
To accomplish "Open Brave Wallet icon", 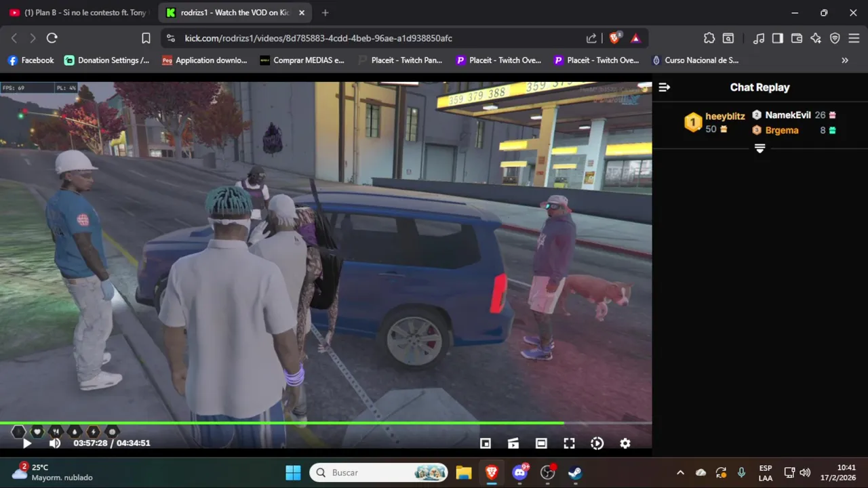I will 797,39.
